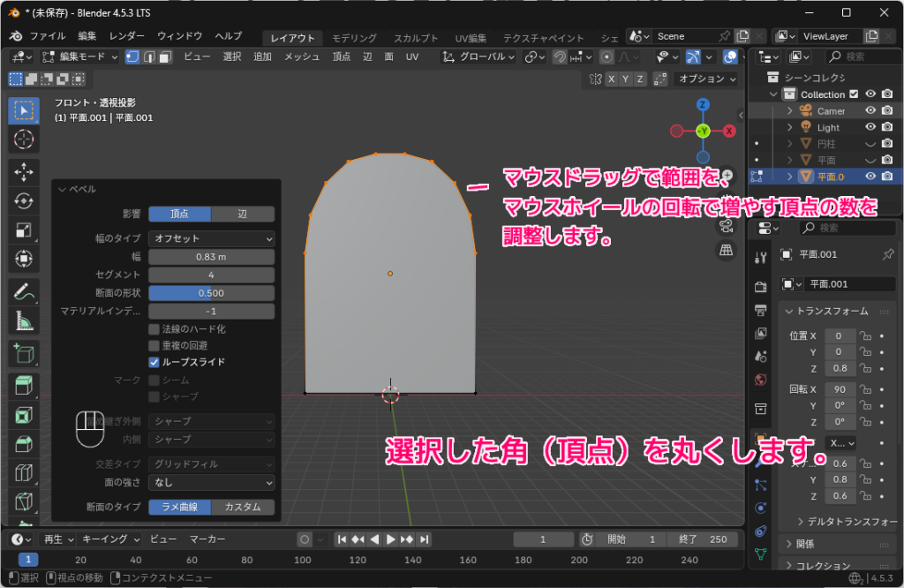Switch to the モデリング workspace tab

[x=352, y=37]
